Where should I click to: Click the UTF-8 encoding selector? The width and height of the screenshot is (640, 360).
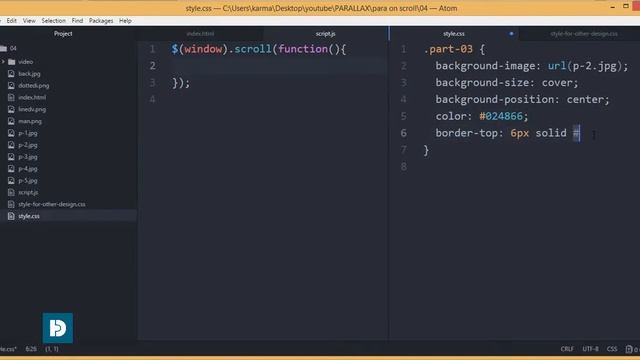(x=590, y=349)
